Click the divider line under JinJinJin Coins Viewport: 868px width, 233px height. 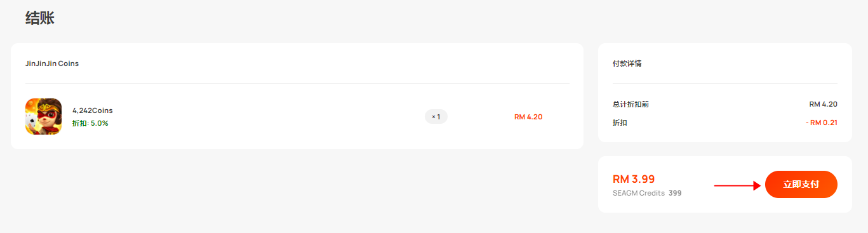[x=297, y=83]
